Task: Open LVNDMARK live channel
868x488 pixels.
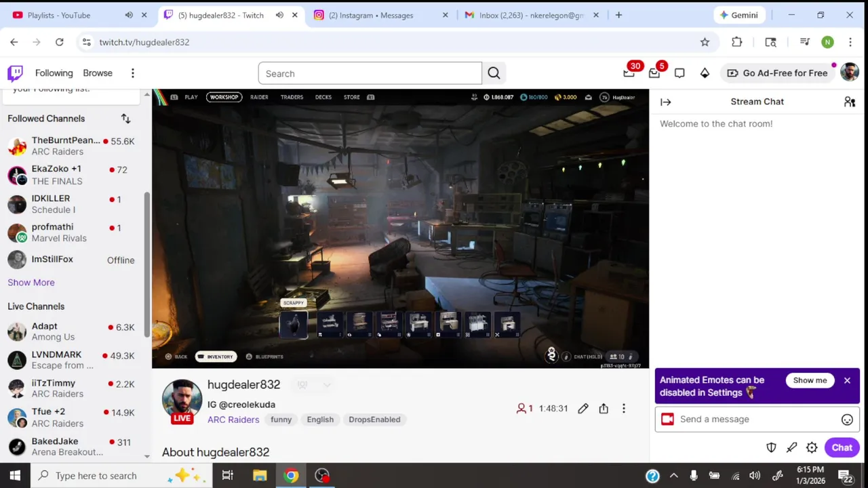Action: pyautogui.click(x=71, y=360)
